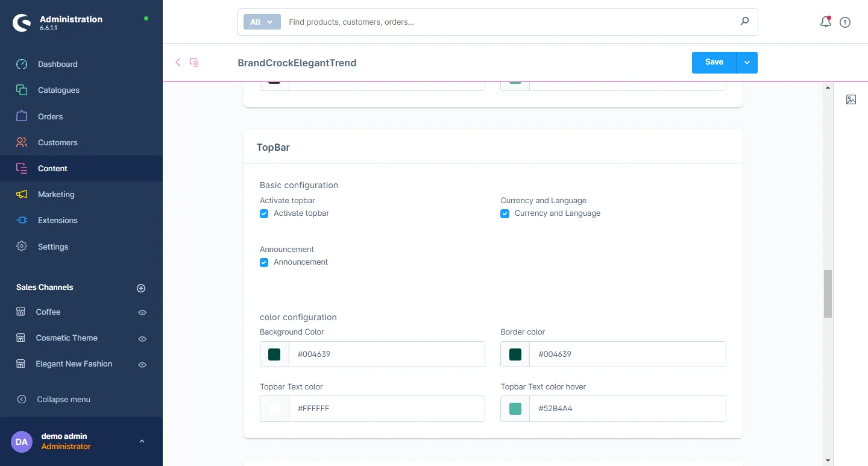Screen dimensions: 868x466
Task: Disable the Announcement checkbox
Action: point(264,262)
